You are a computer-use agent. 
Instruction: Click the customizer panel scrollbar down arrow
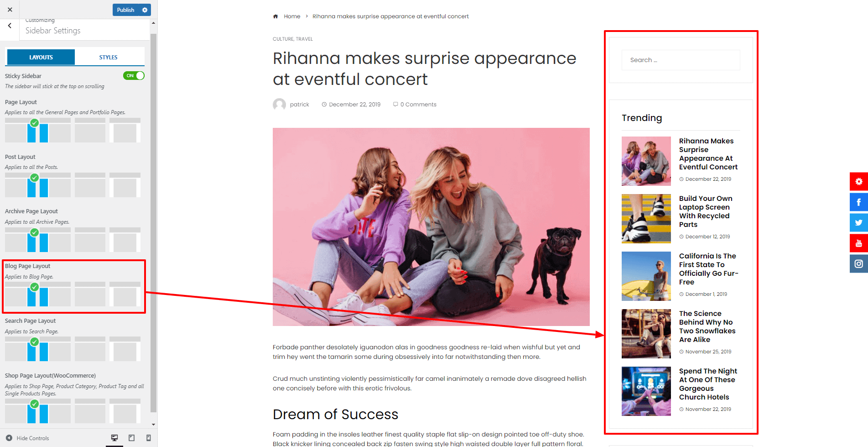tap(153, 425)
